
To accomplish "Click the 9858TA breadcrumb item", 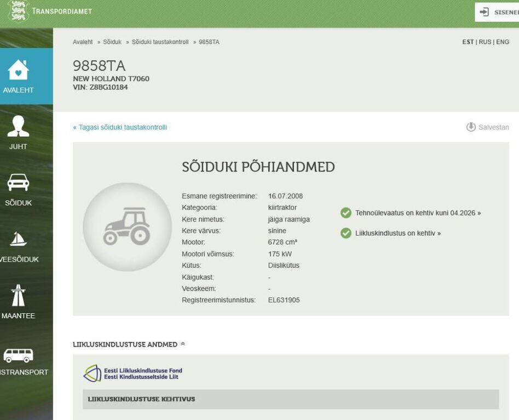I will click(209, 42).
